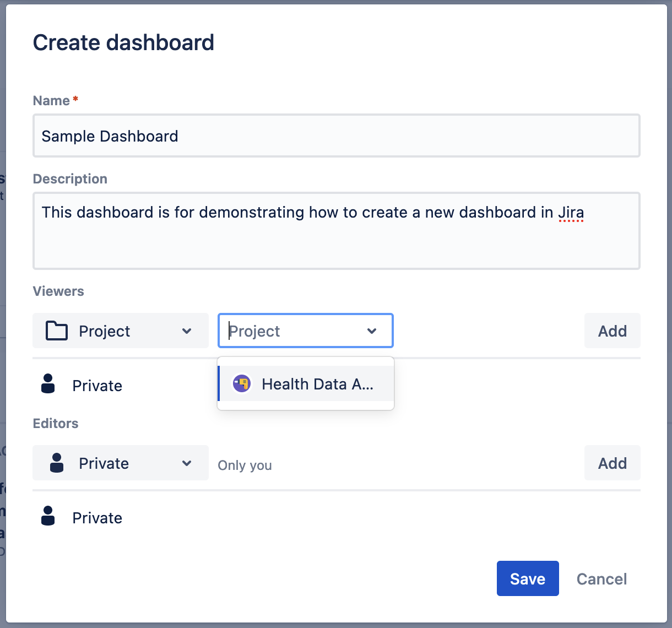Expand Viewers type dropdown via its chevron
The image size is (672, 628).
187,331
